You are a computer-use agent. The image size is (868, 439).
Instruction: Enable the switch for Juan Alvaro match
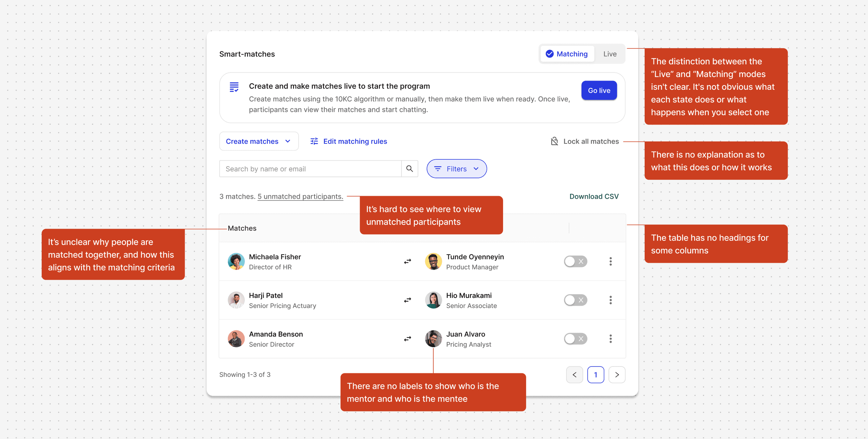coord(575,339)
